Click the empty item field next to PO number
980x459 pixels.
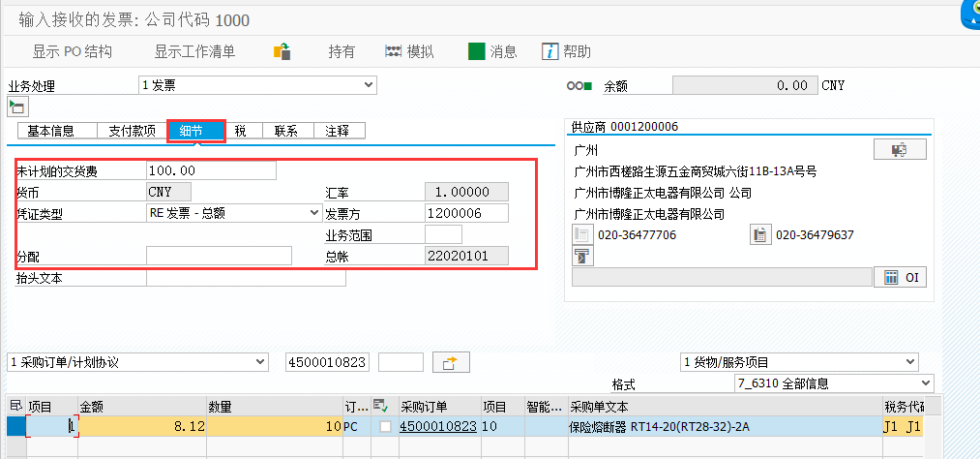click(x=401, y=362)
